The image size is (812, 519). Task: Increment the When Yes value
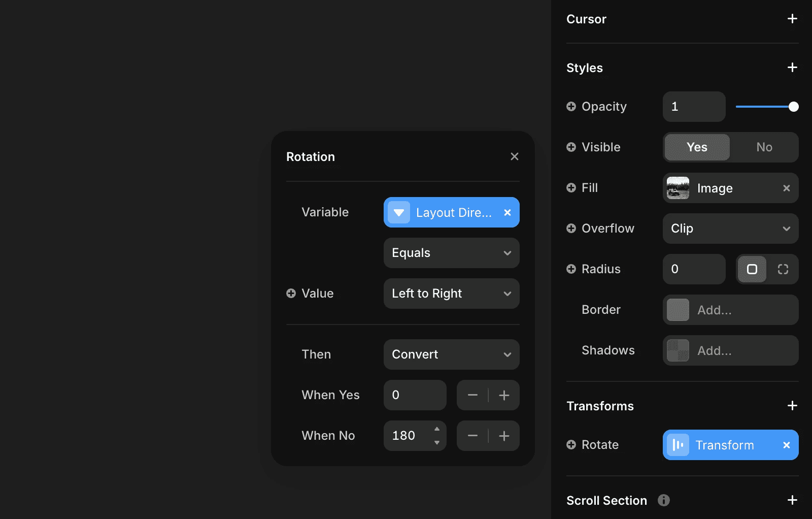[x=504, y=395]
